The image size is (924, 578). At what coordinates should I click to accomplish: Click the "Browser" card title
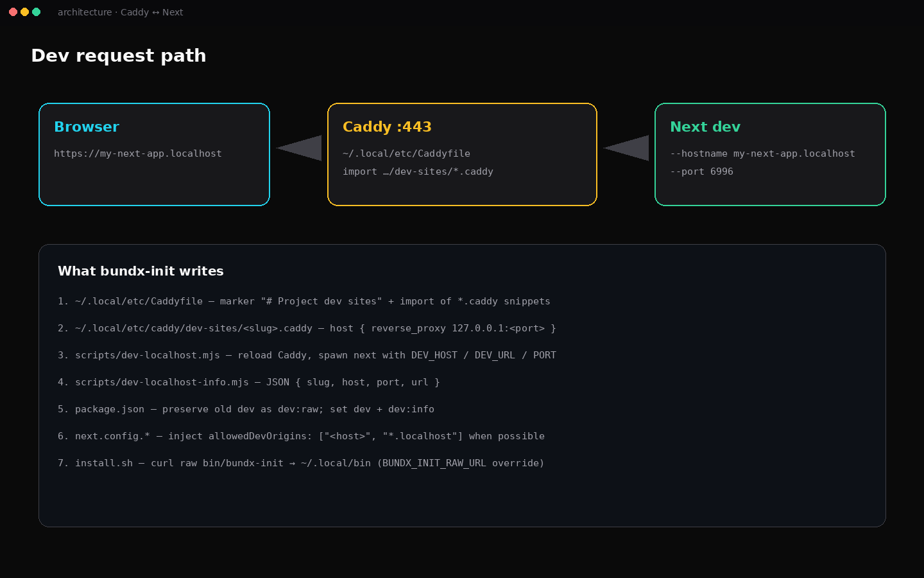87,127
